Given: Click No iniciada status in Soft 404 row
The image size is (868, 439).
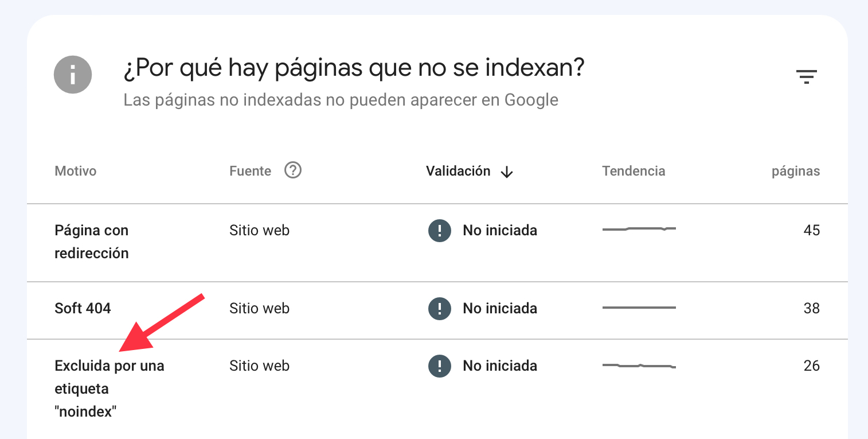Looking at the screenshot, I should pos(500,308).
